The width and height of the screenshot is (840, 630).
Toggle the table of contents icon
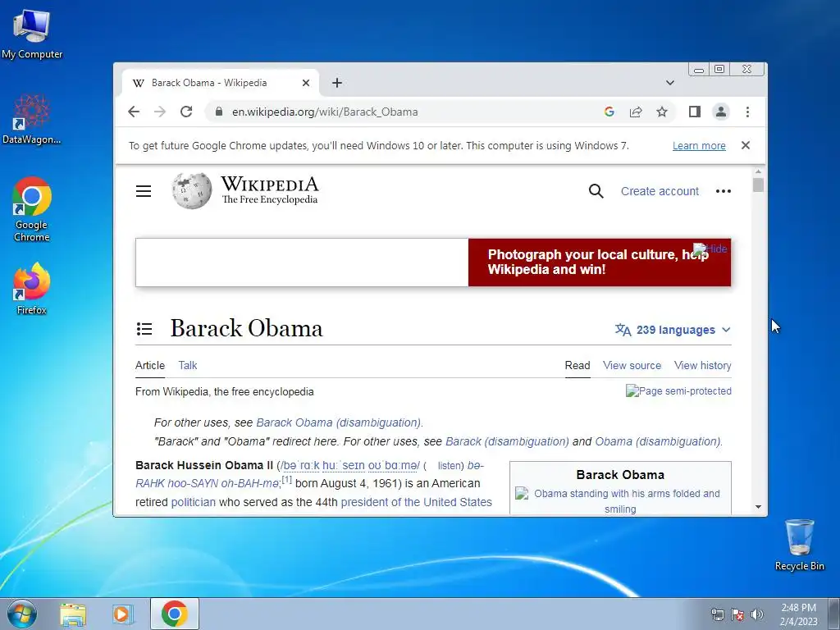click(144, 328)
